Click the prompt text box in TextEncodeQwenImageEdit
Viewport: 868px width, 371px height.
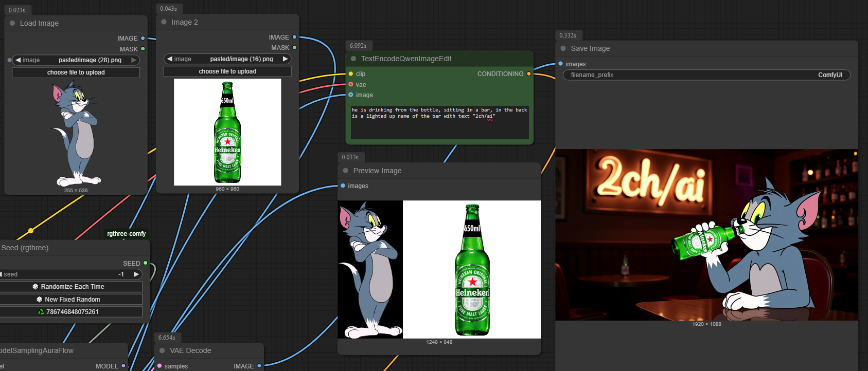click(440, 122)
